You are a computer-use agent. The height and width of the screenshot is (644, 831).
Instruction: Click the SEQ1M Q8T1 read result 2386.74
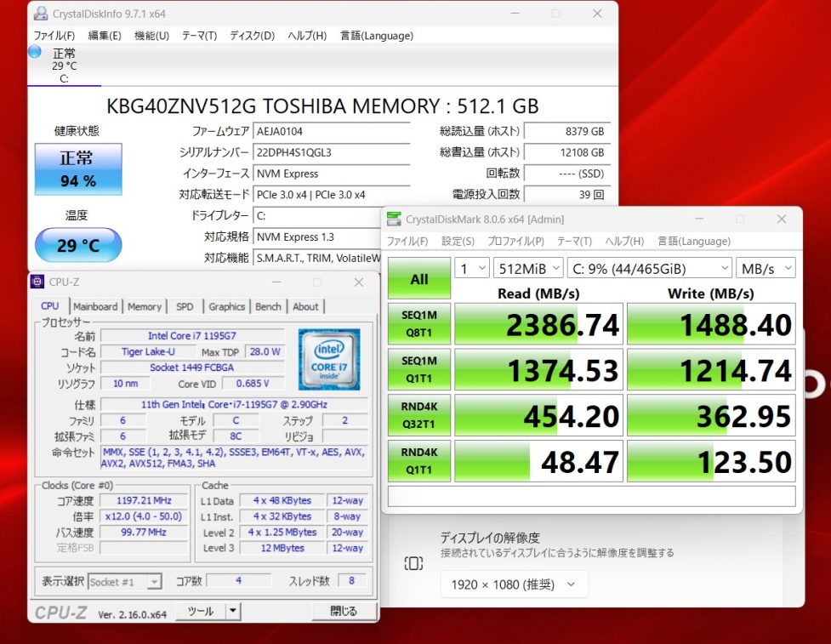click(x=538, y=324)
